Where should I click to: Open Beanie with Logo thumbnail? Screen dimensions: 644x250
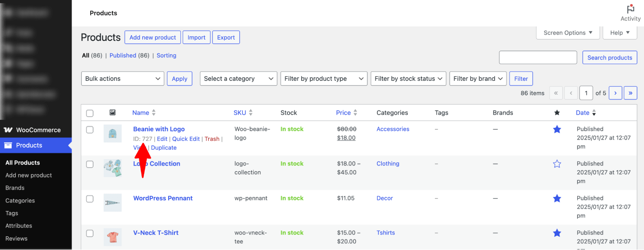coord(112,133)
